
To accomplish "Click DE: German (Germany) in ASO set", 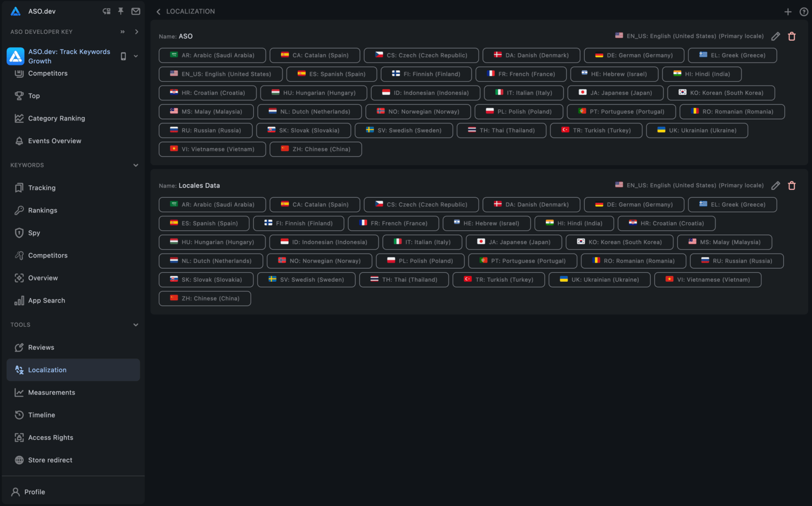I will [x=634, y=55].
